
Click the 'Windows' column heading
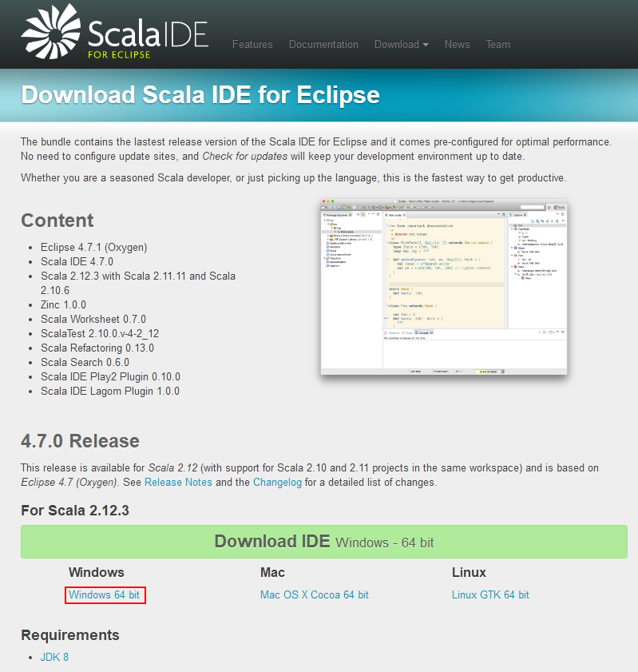tap(97, 572)
